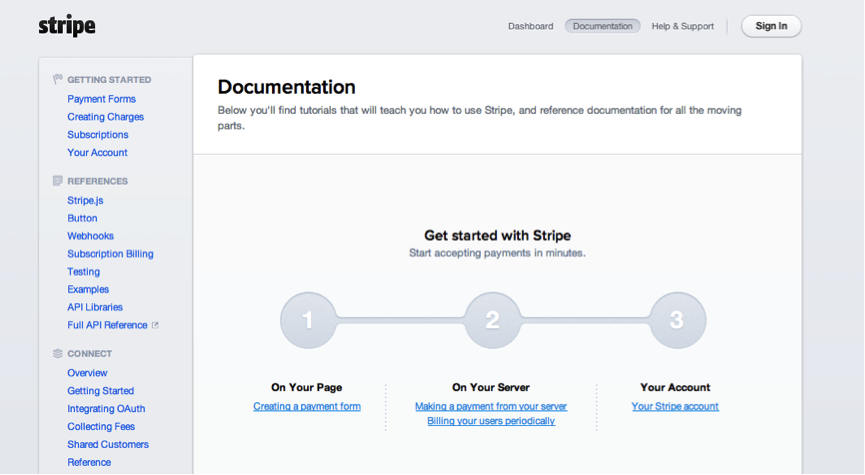Select step 1 circle
The width and height of the screenshot is (865, 475).
[308, 321]
